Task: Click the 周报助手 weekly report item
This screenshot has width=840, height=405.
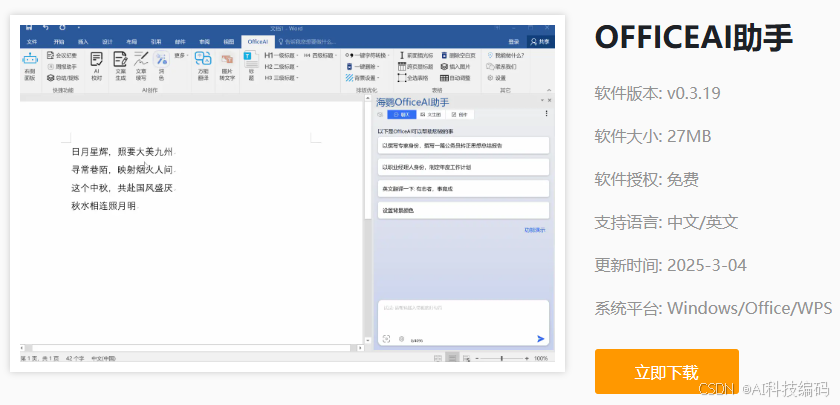Action: tap(62, 66)
